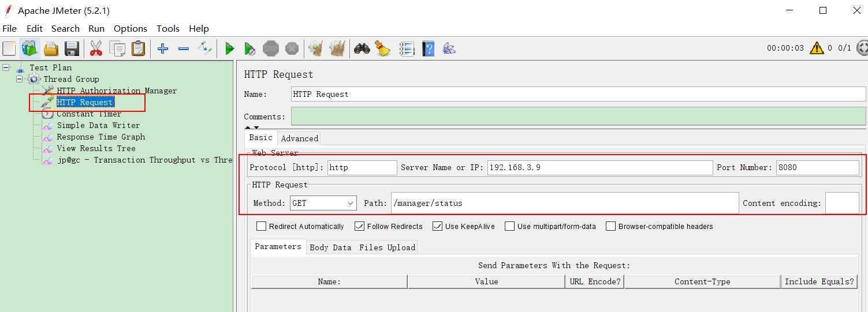
Task: Click the yellow warning triangle error indicator
Action: (817, 48)
